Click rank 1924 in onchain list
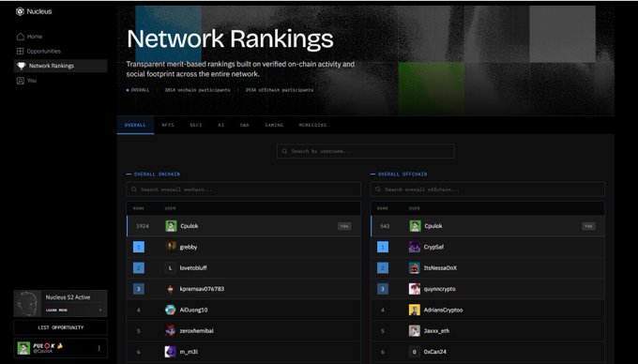638x364 pixels. [143, 226]
